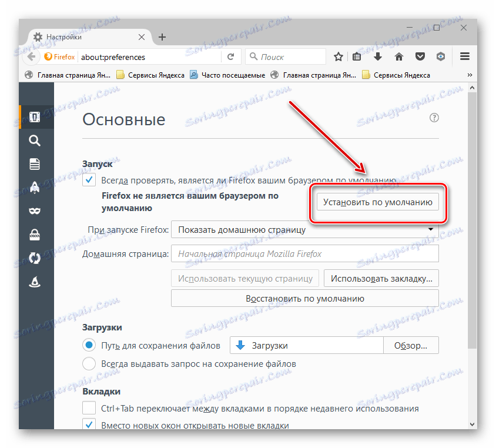Viewport: 496px width, 448px height.
Task: Click the Pocket toolbar icon
Action: pos(420,57)
